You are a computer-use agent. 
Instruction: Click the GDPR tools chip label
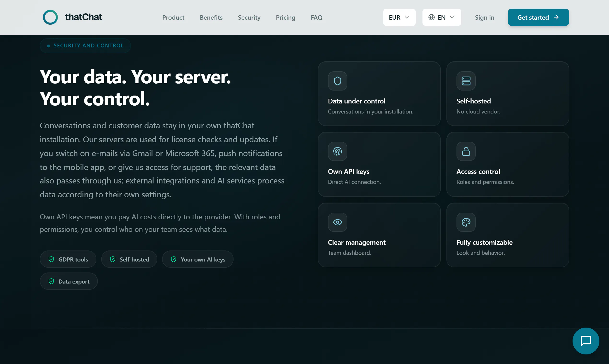73,259
